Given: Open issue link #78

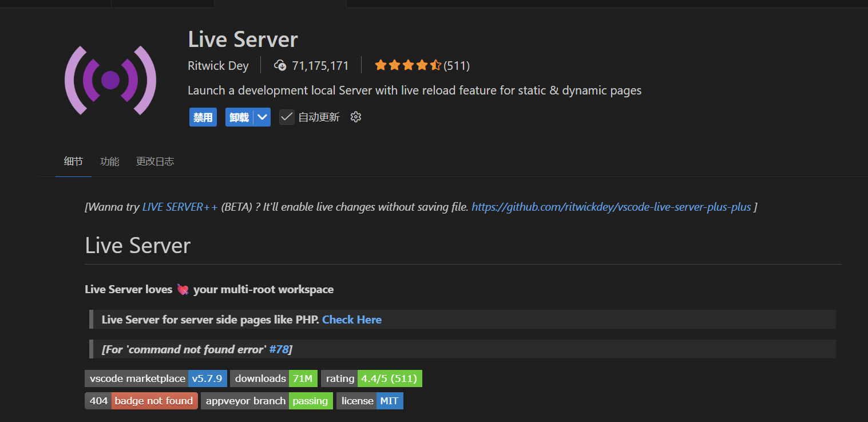Looking at the screenshot, I should click(279, 349).
